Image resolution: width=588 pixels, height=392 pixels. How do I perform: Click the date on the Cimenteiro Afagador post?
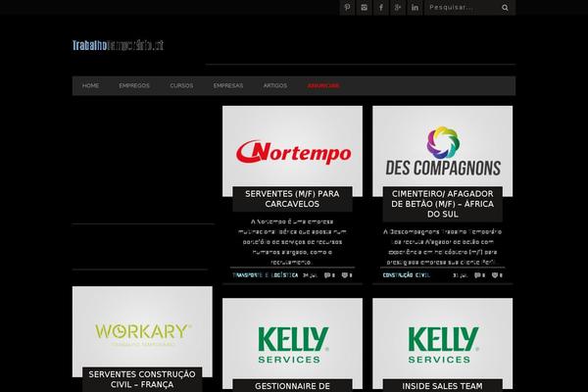tap(461, 275)
